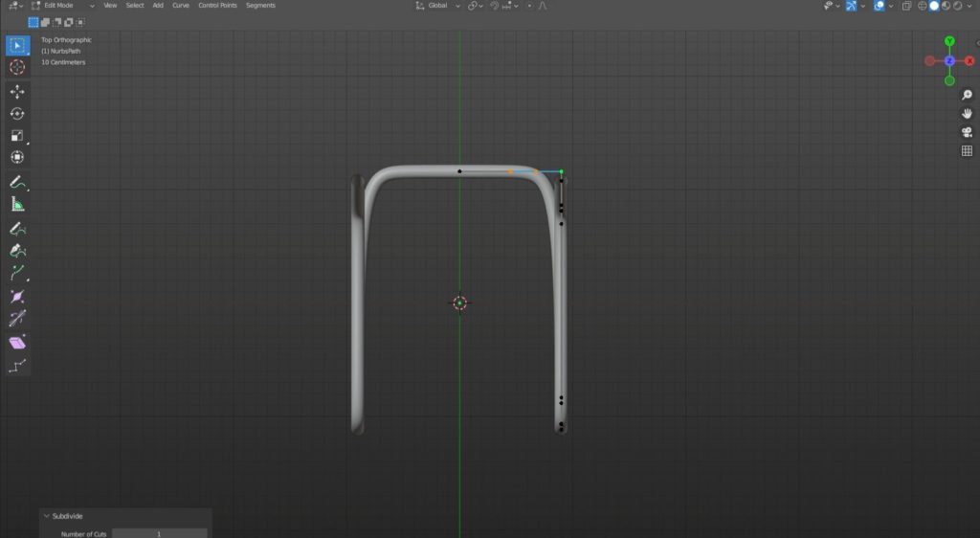Select the Move tool in the toolbar
Image resolution: width=980 pixels, height=538 pixels.
coord(17,92)
